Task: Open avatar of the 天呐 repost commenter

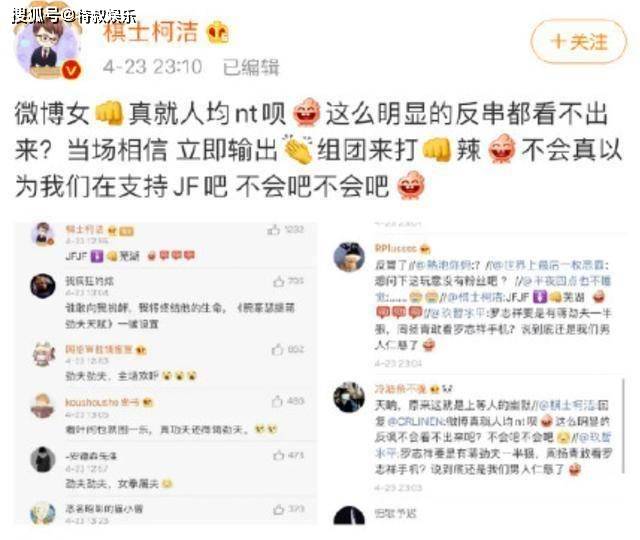Action: pyautogui.click(x=349, y=397)
